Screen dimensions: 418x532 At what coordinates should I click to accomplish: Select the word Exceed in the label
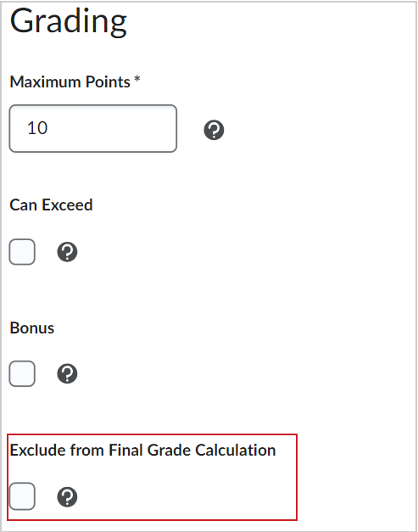point(67,205)
